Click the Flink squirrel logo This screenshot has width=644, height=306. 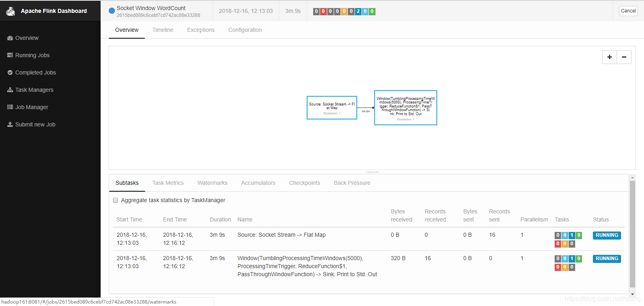click(10, 11)
